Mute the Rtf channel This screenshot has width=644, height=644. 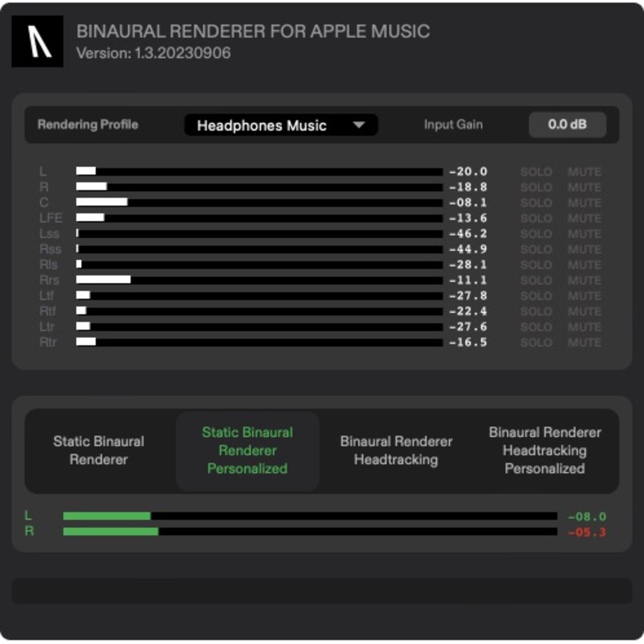[584, 312]
